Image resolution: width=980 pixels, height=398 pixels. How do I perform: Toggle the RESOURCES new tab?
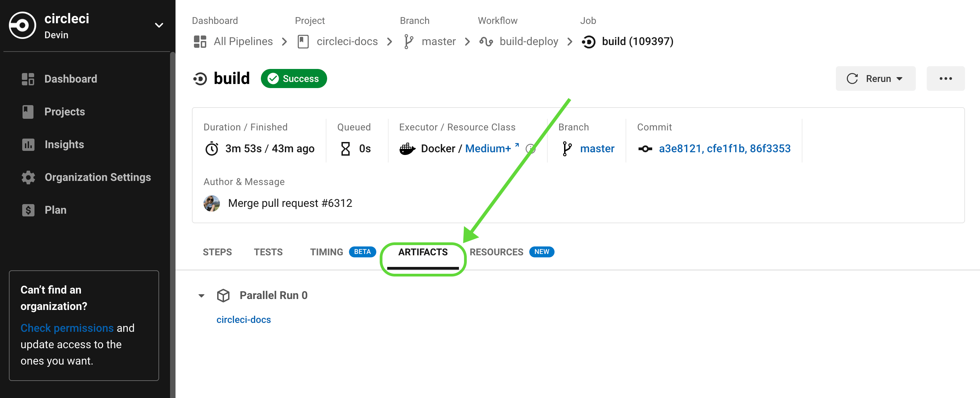497,252
